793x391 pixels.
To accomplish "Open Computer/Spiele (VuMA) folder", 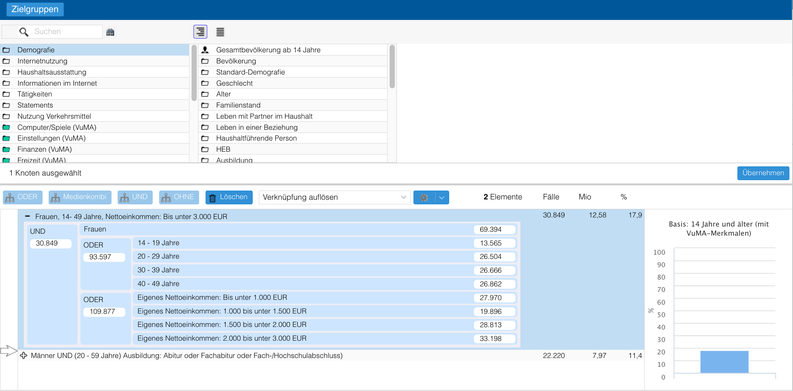I will [x=95, y=127].
